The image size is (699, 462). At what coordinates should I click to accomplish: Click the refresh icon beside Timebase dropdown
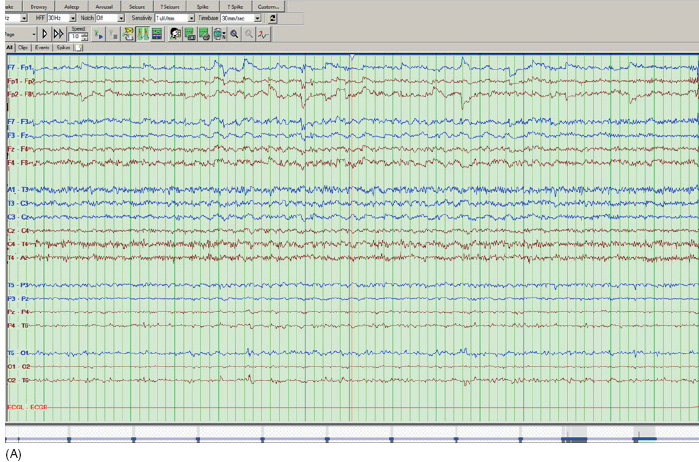pos(273,18)
